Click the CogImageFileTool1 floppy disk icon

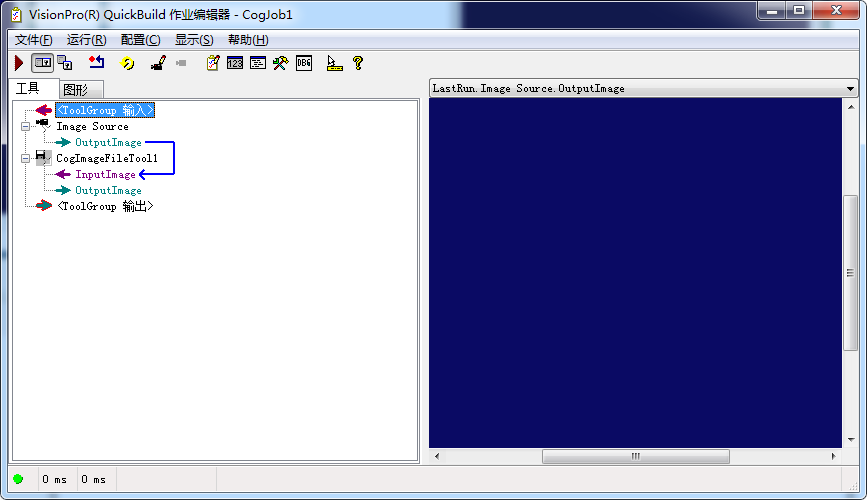[x=43, y=158]
